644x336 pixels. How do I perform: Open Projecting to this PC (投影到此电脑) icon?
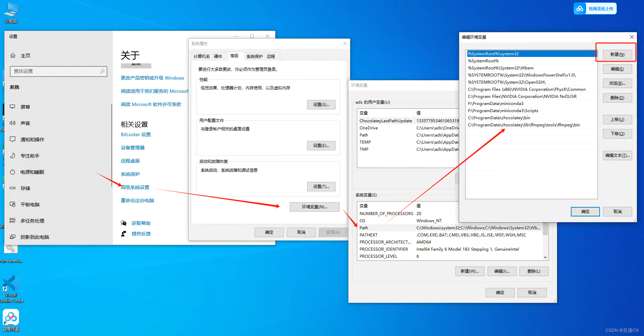pyautogui.click(x=13, y=237)
